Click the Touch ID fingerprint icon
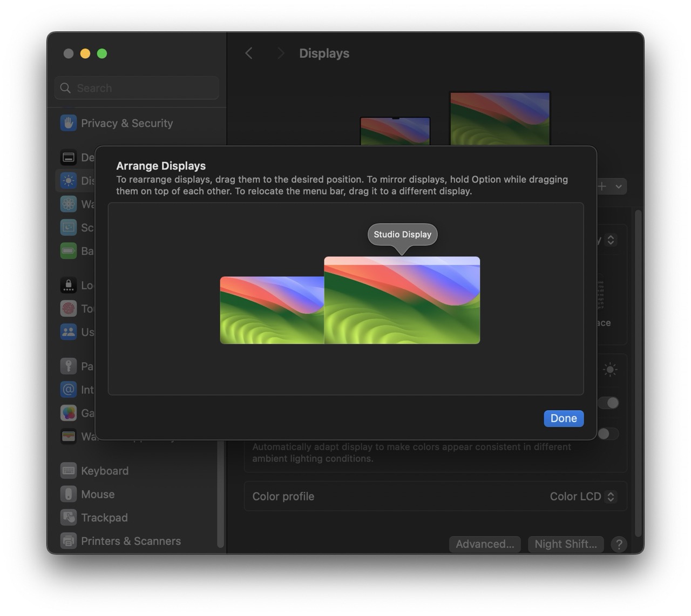The height and width of the screenshot is (616, 691). click(69, 308)
